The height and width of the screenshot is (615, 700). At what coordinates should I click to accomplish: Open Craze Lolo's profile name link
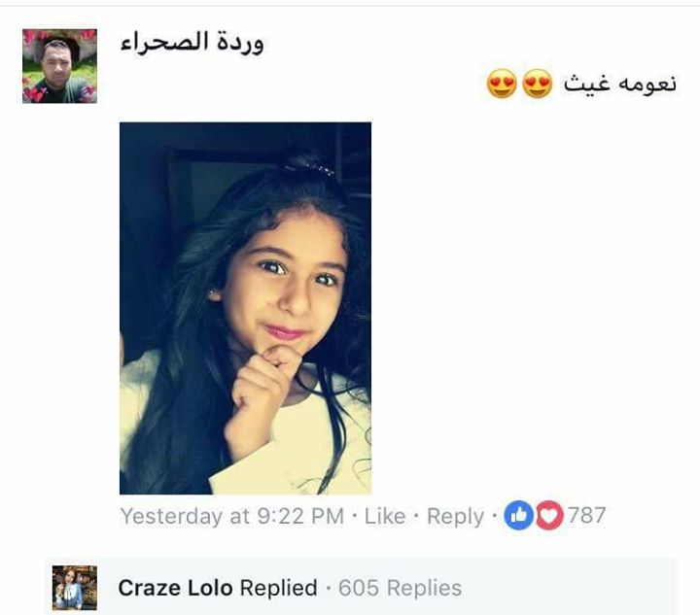point(175,588)
